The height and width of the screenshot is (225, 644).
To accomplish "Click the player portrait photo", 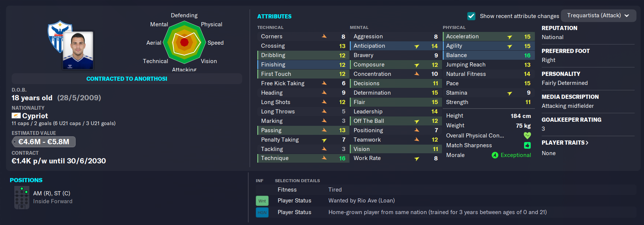I will tap(78, 50).
